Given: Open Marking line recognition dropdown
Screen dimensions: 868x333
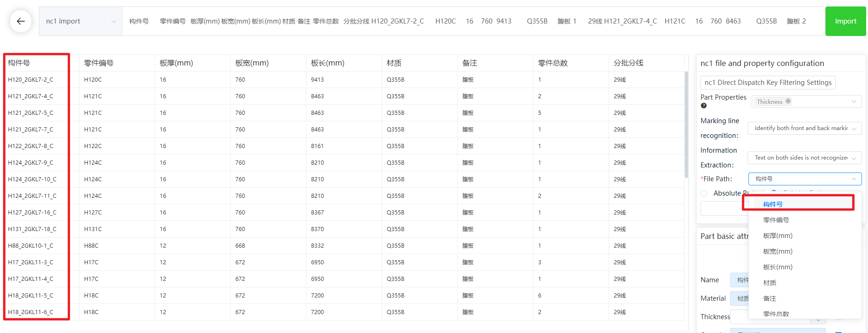Looking at the screenshot, I should (x=805, y=128).
